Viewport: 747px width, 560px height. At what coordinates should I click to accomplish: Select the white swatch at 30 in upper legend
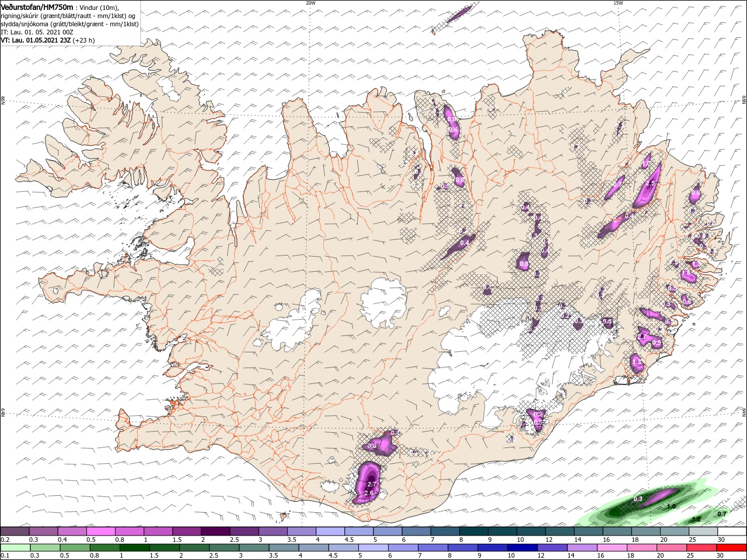point(732,531)
